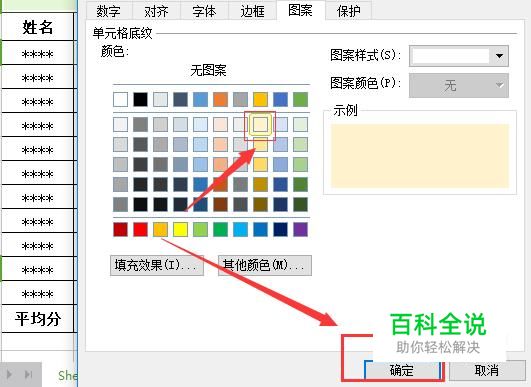Open the 字体 tab
The height and width of the screenshot is (387, 531).
204,11
